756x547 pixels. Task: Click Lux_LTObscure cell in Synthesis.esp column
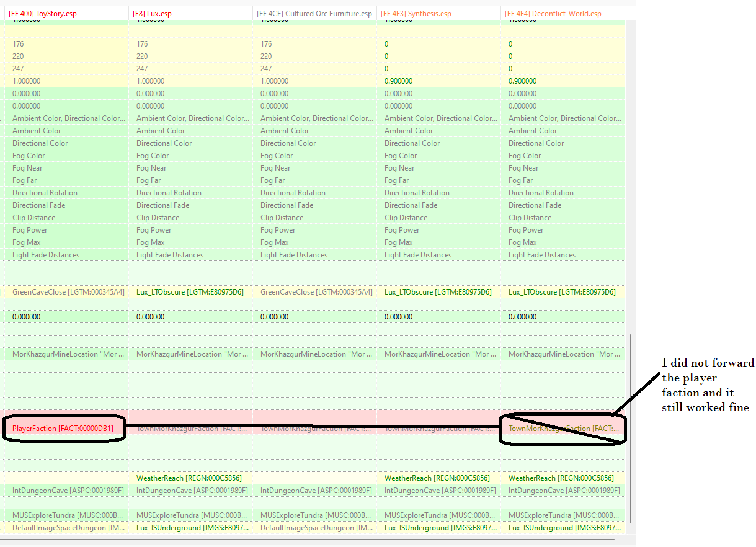coord(438,292)
